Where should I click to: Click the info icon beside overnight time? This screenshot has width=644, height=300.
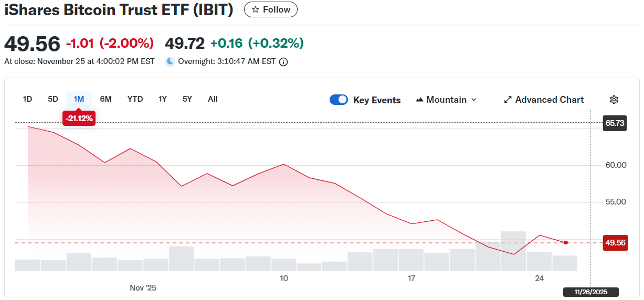tap(283, 62)
